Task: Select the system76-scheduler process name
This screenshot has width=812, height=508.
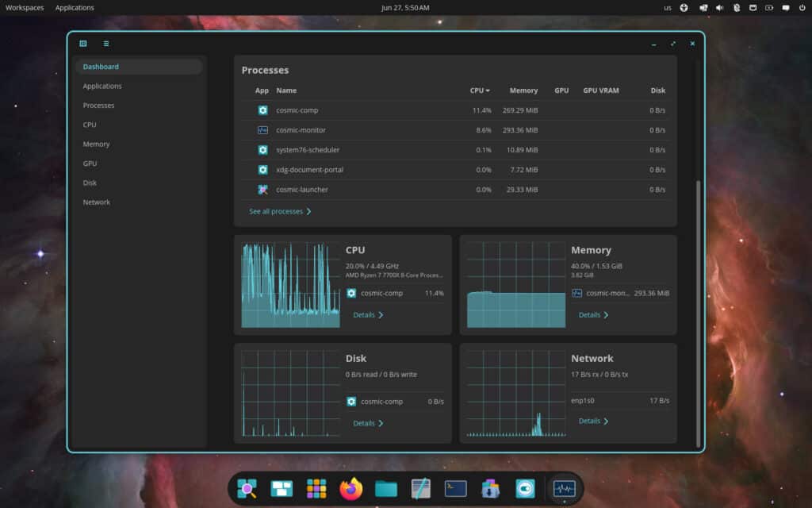Action: [x=308, y=150]
